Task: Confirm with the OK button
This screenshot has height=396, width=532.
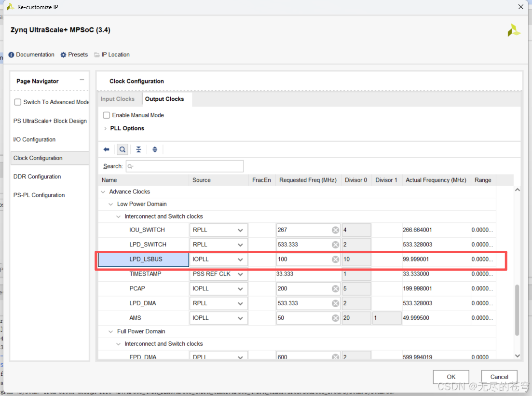Action: [x=451, y=377]
